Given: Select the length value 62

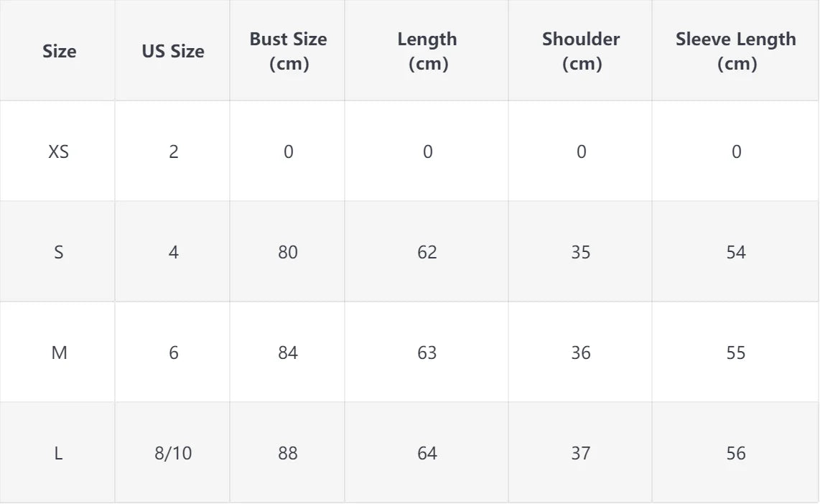Looking at the screenshot, I should pyautogui.click(x=427, y=252).
